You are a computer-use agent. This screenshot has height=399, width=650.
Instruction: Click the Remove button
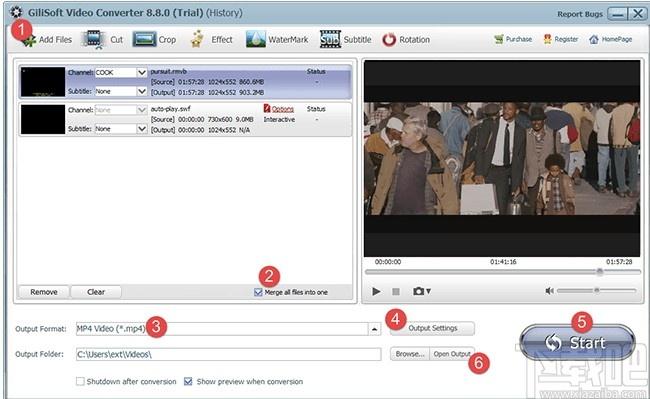click(x=44, y=292)
